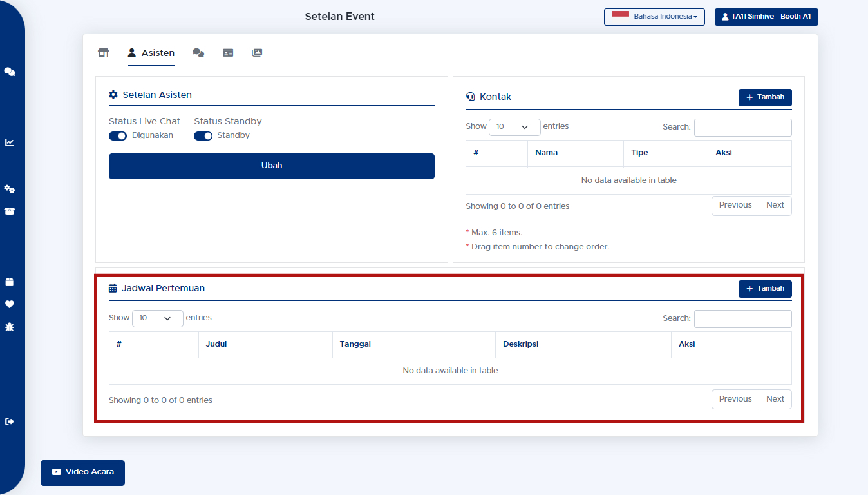The image size is (868, 495).
Task: Click the bug report sidebar icon
Action: coord(10,327)
